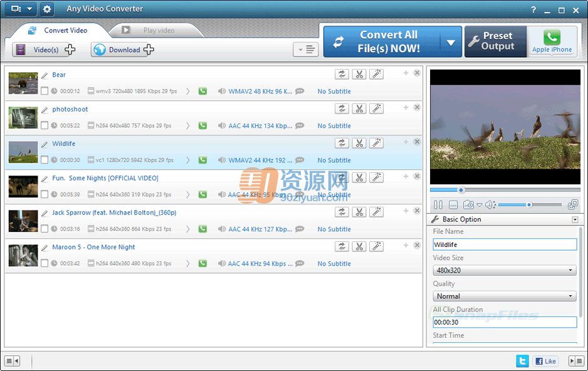The width and height of the screenshot is (588, 371).
Task: Click the plus icon on Wildlife row
Action: pyautogui.click(x=406, y=142)
